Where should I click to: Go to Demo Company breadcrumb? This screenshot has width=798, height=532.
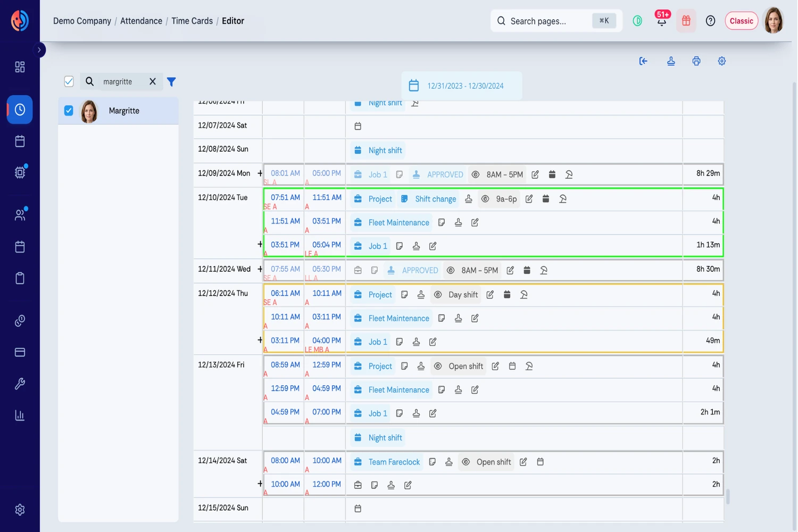[x=82, y=21]
